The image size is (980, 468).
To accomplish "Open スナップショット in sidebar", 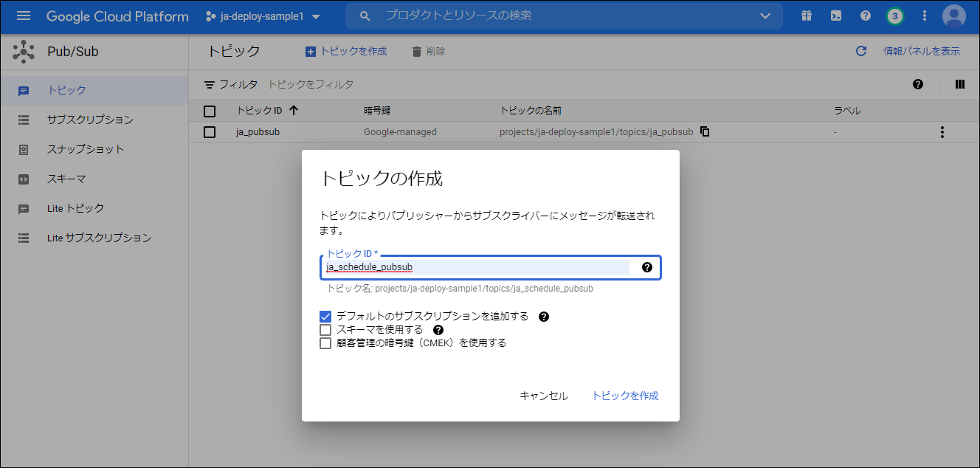I will pos(85,149).
